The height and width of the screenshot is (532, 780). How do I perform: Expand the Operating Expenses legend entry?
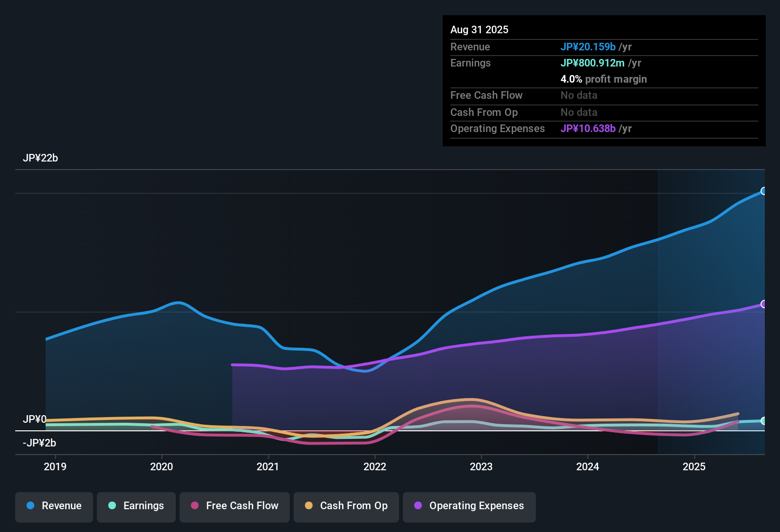(x=469, y=506)
